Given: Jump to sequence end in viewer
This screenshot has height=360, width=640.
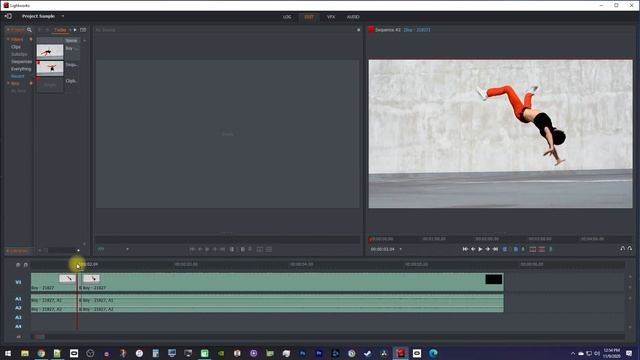Looking at the screenshot, I should point(495,249).
